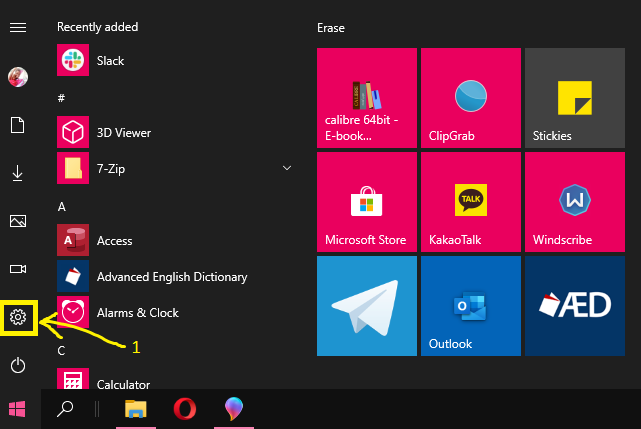
Task: Open the AED dictionary tile
Action: (575, 306)
